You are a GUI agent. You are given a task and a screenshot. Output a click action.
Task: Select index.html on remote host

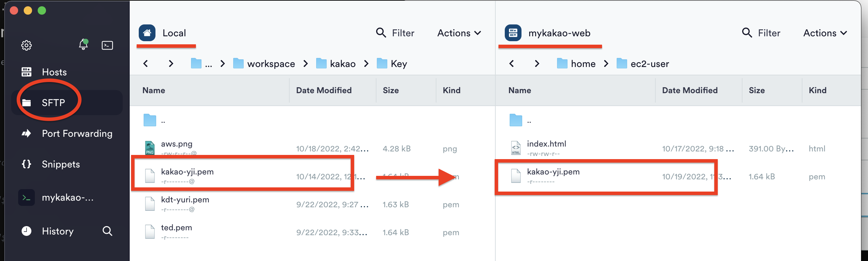pyautogui.click(x=678, y=149)
